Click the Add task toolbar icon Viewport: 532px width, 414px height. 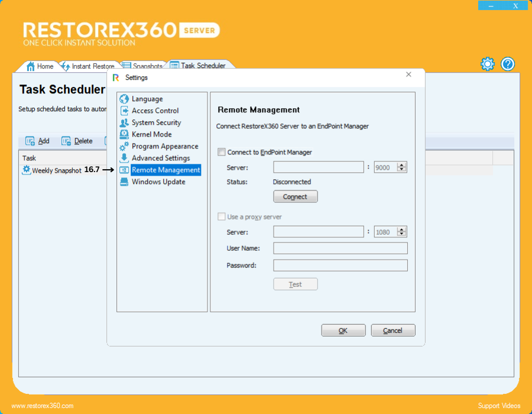click(x=30, y=141)
